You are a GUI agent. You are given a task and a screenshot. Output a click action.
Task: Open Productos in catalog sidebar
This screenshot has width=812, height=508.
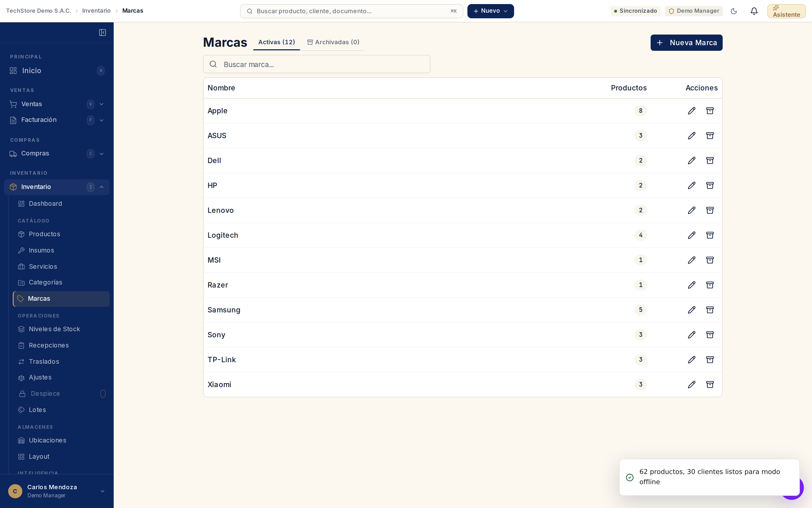pyautogui.click(x=61, y=234)
